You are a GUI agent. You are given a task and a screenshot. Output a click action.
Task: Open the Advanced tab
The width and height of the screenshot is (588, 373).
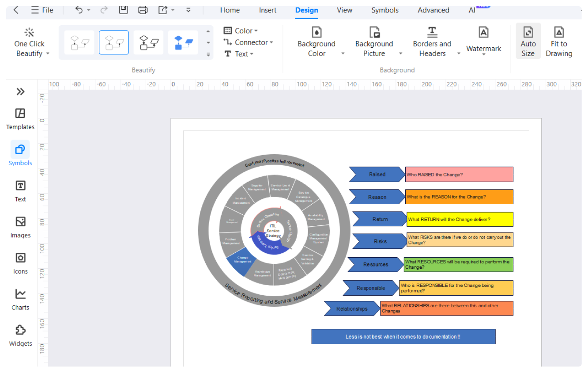[433, 10]
